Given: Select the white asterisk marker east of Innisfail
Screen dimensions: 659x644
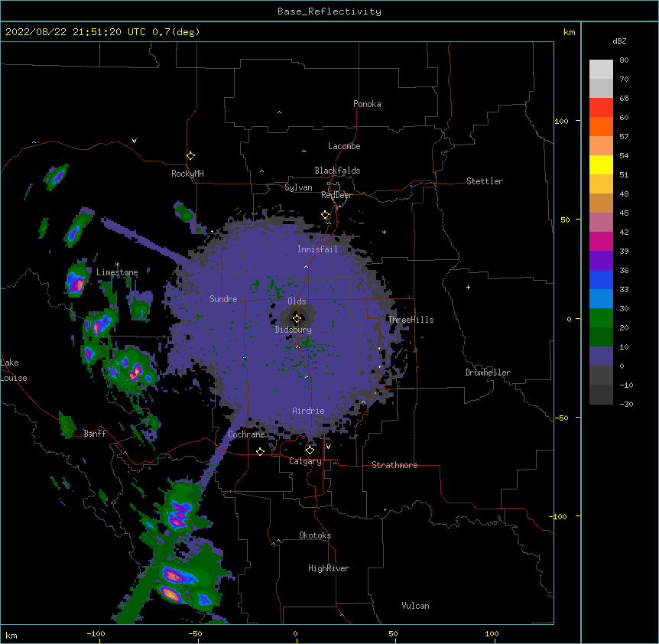Looking at the screenshot, I should tap(384, 232).
